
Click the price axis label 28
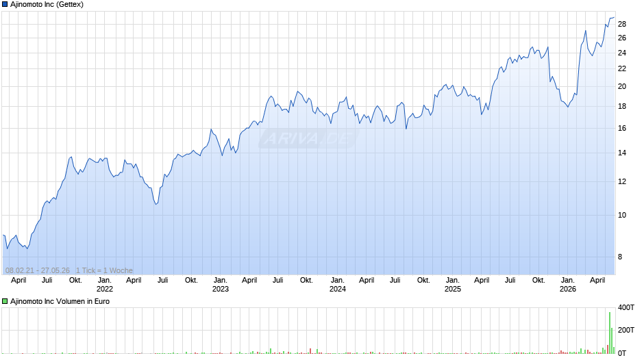622,24
